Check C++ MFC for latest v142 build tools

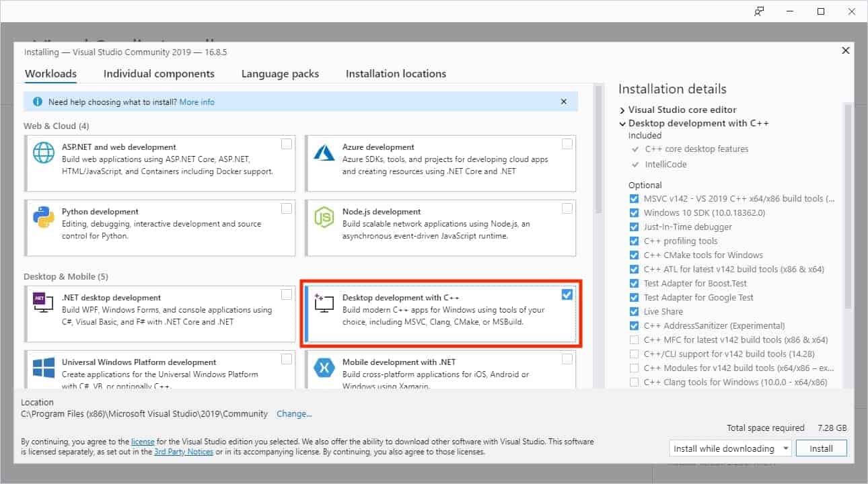[634, 340]
